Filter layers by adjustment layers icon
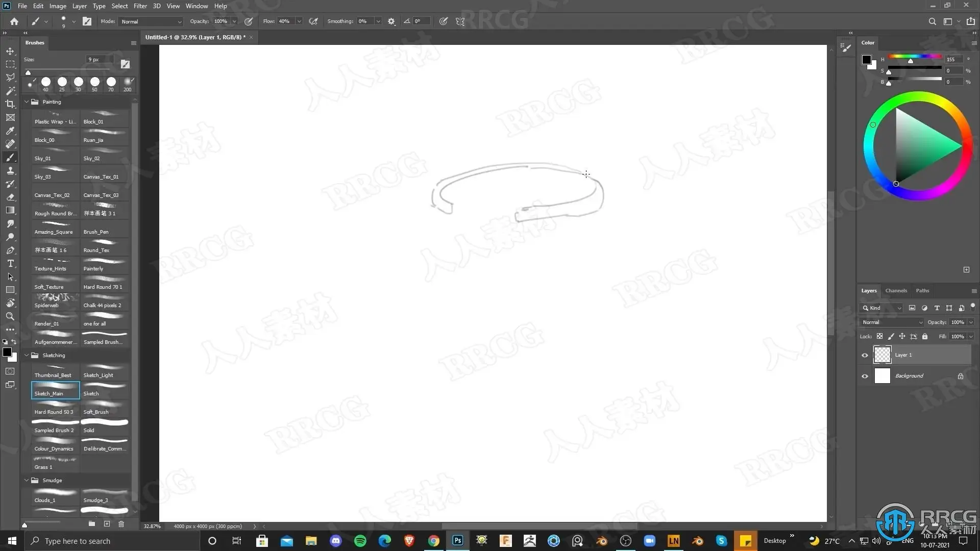This screenshot has height=551, width=980. (x=924, y=308)
